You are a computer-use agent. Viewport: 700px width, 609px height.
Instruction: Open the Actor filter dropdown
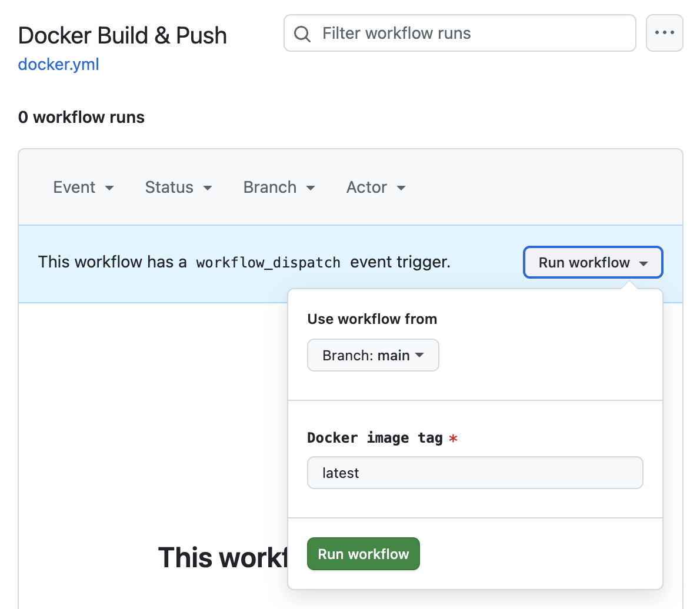[x=376, y=188]
